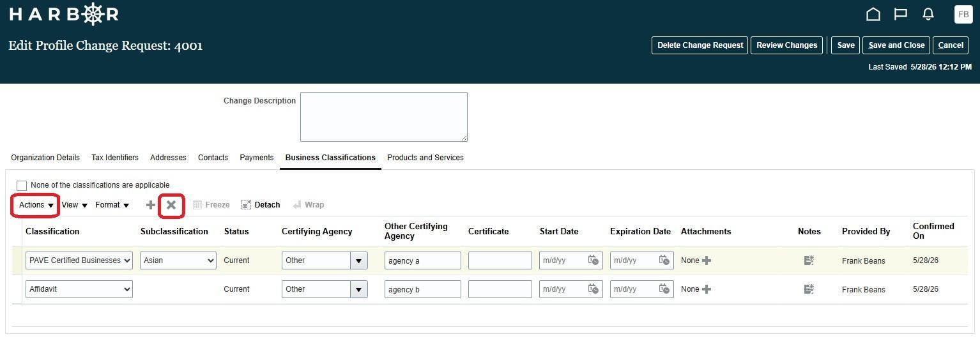Check None of the classifications are applicable
The width and height of the screenshot is (980, 339).
(22, 186)
